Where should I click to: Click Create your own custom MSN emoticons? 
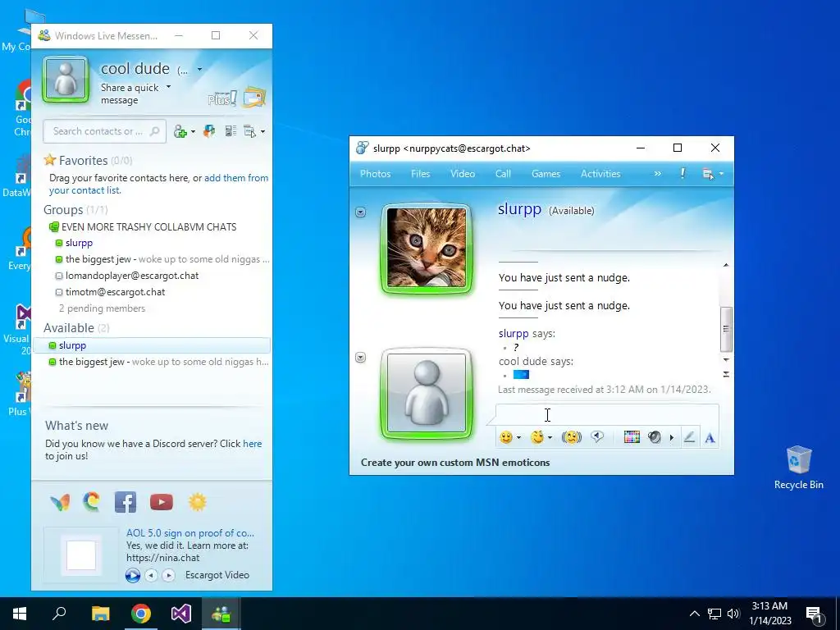(x=455, y=463)
